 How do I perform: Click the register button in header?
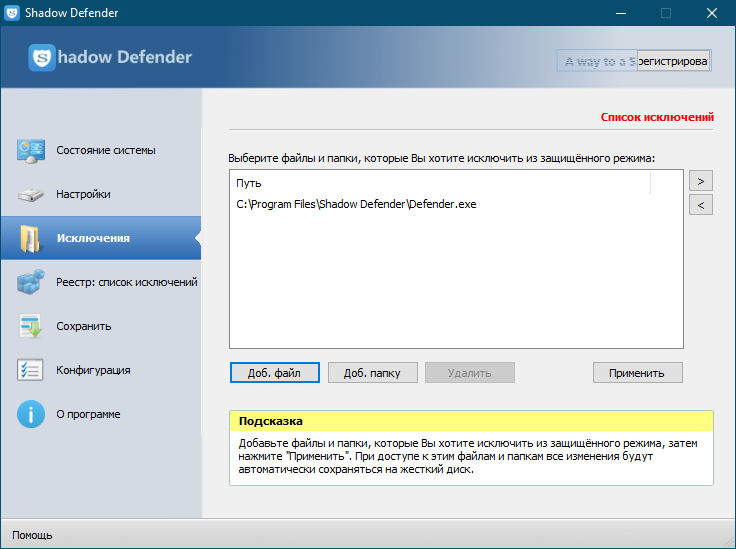673,61
